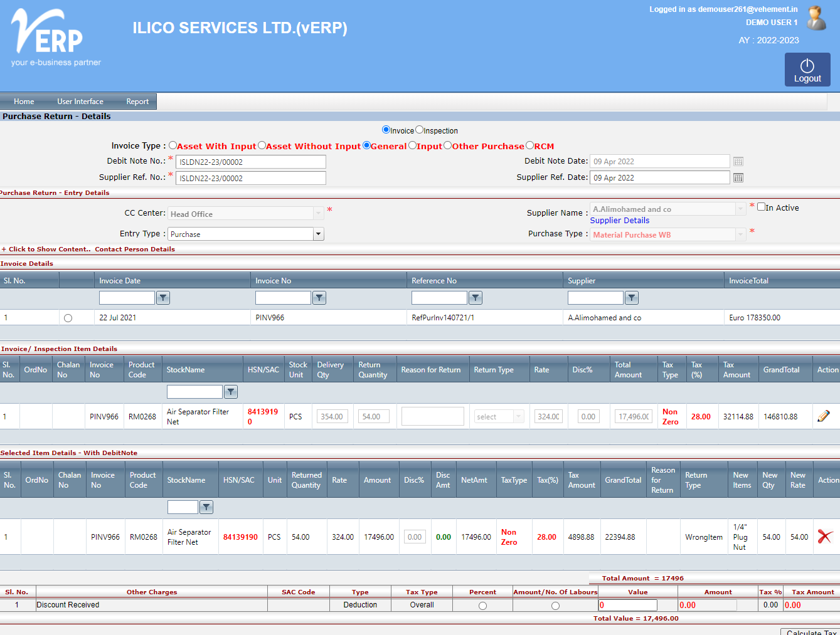Click the Invoice Date filter text box
The height and width of the screenshot is (635, 840).
(x=127, y=298)
